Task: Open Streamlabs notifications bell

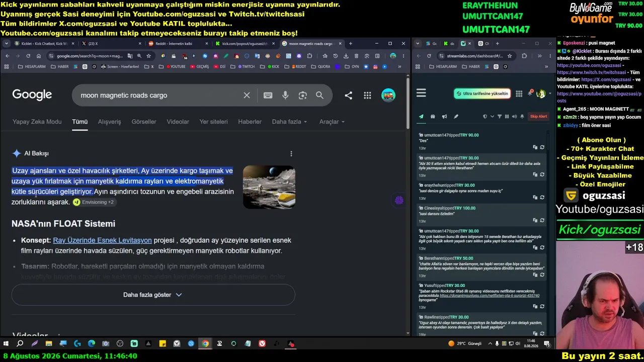Action: 530,93
